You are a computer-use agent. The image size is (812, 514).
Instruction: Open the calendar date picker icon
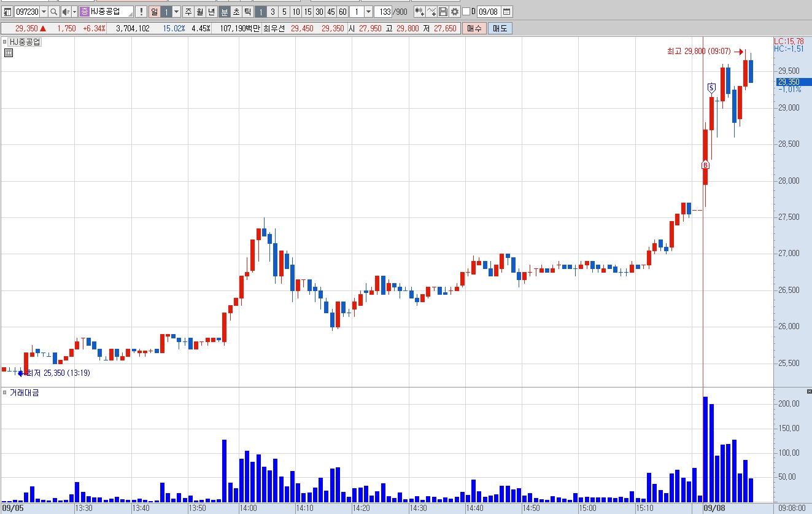coord(506,12)
